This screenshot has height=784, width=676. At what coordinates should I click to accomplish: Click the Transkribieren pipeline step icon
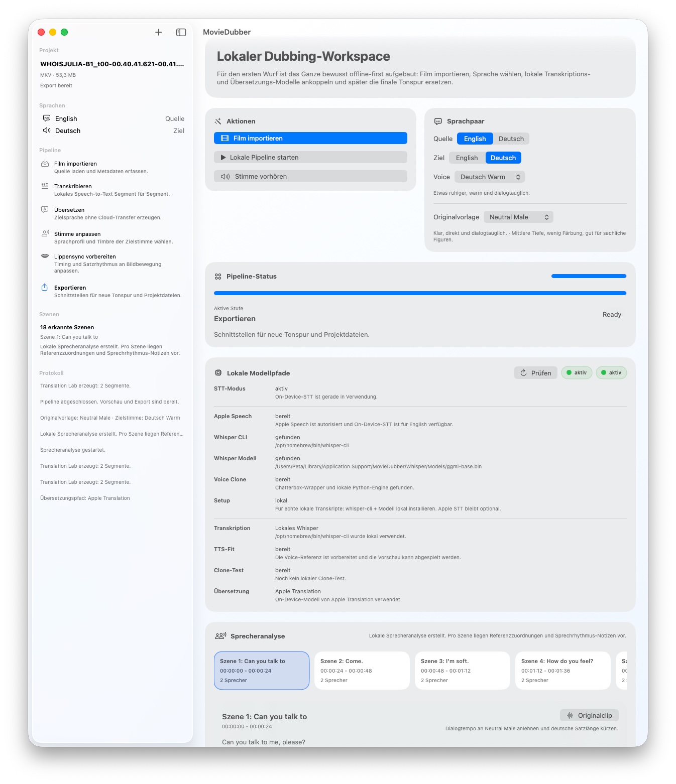tap(45, 186)
